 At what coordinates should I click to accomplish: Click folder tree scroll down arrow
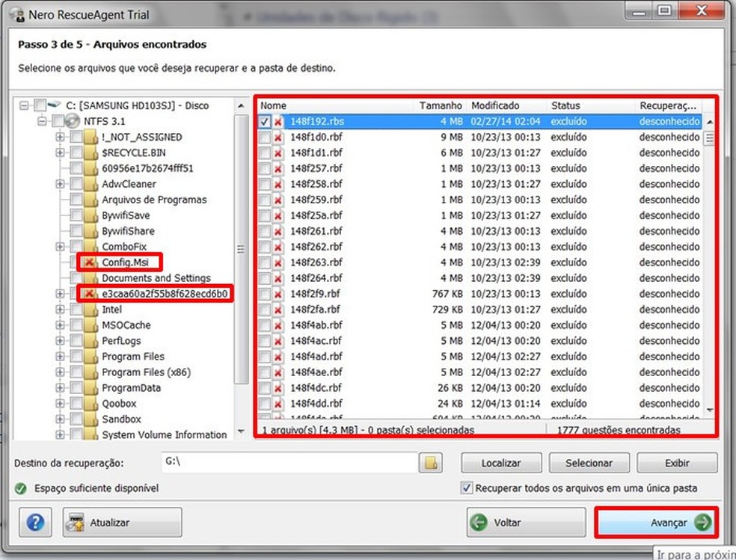(x=241, y=431)
